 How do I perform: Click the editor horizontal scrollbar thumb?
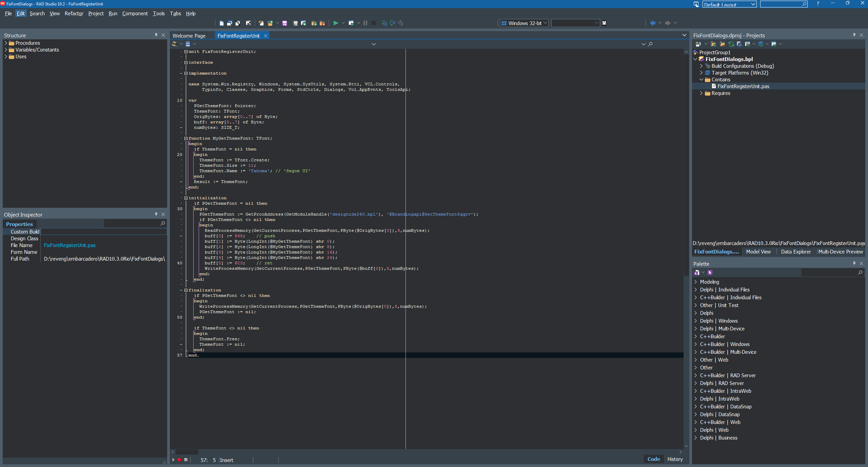(186, 452)
